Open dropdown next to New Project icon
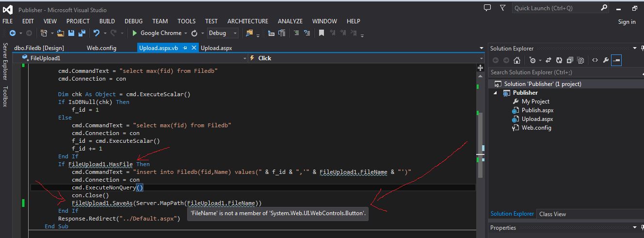The width and height of the screenshot is (644, 238). (51, 33)
